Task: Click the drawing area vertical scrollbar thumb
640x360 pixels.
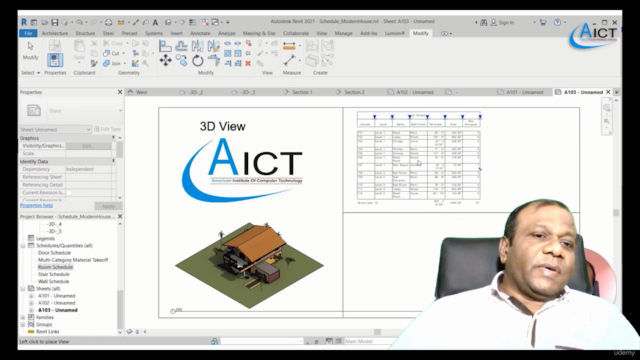Action: (616, 213)
